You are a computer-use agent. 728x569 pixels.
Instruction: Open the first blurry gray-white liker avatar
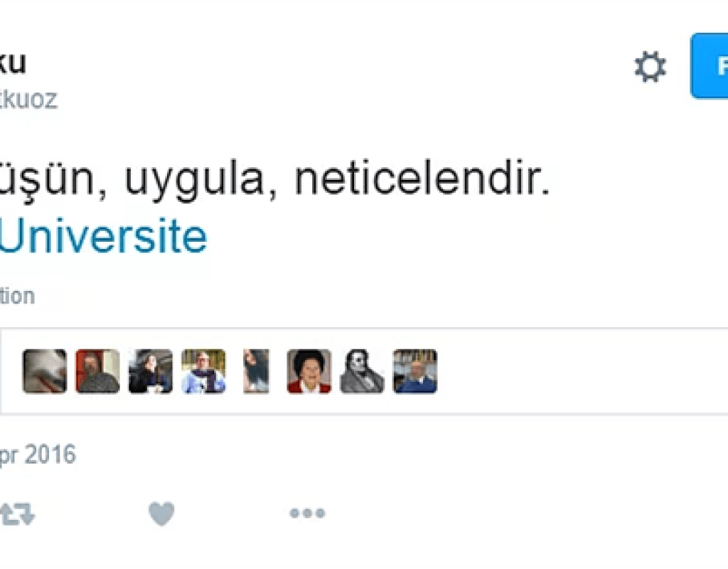coord(45,371)
